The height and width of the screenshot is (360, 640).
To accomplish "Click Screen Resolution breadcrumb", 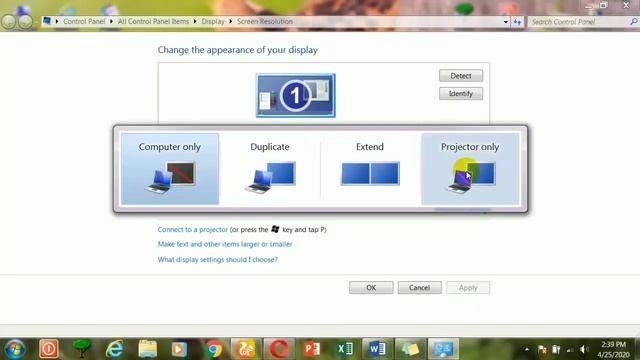I will point(265,21).
